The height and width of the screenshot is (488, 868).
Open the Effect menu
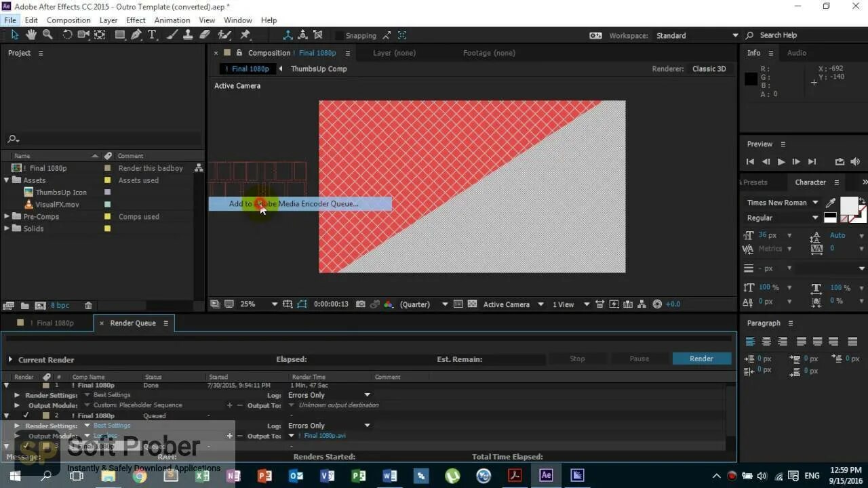[x=136, y=20]
